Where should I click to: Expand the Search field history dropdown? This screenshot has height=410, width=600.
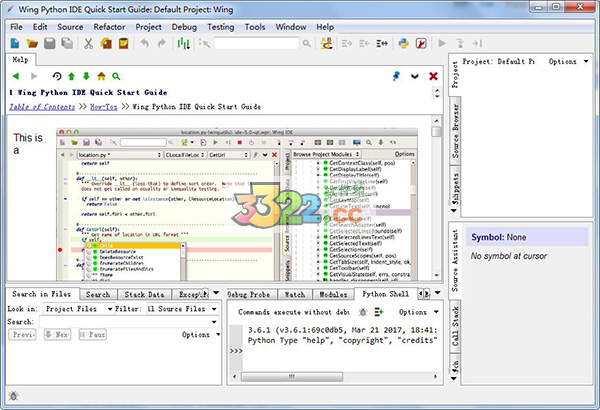coord(214,322)
